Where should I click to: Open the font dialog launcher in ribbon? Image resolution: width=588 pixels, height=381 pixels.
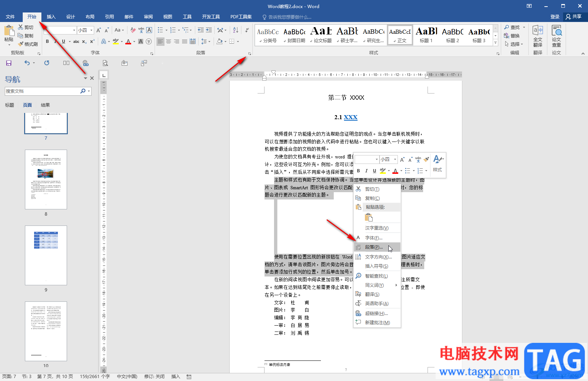click(x=152, y=54)
